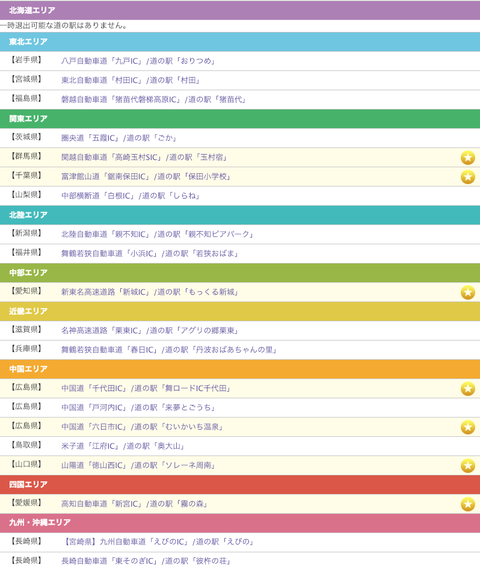
Task: Click the 【愛媛県】 label
Action: pyautogui.click(x=26, y=503)
